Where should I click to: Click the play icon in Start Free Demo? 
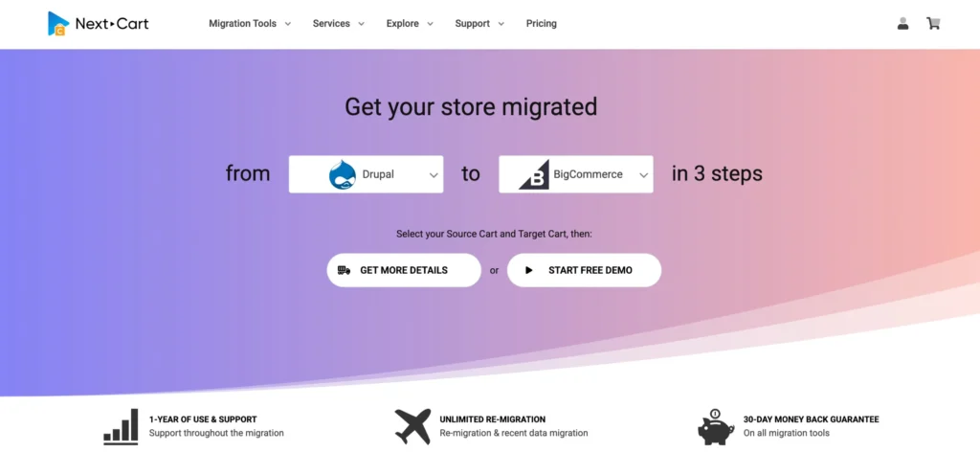tap(528, 270)
